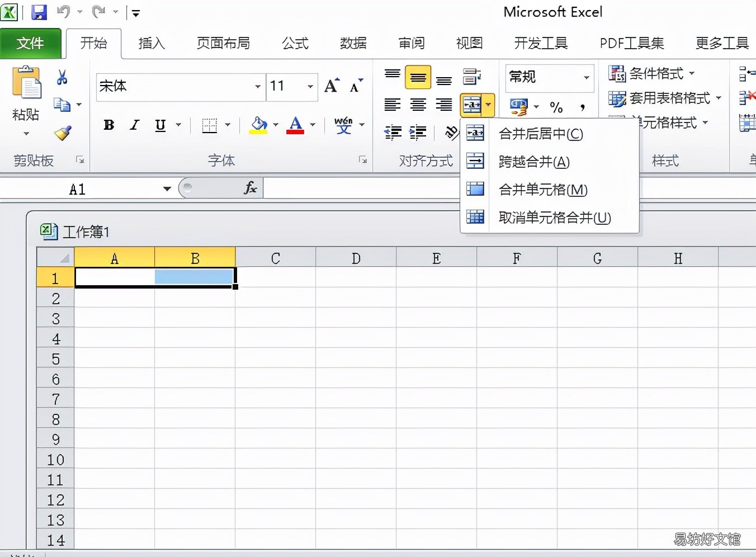Viewport: 756px width, 557px height.
Task: Click the wén phonetic guide icon
Action: (x=343, y=125)
